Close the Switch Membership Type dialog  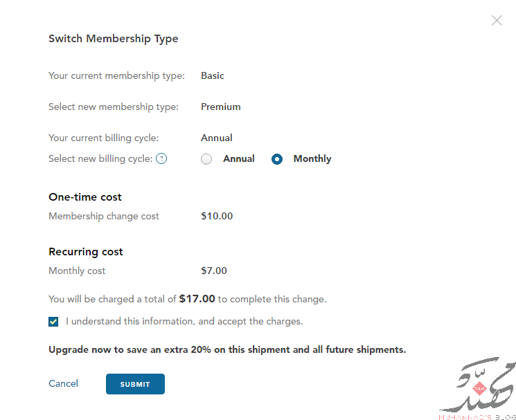pyautogui.click(x=497, y=20)
